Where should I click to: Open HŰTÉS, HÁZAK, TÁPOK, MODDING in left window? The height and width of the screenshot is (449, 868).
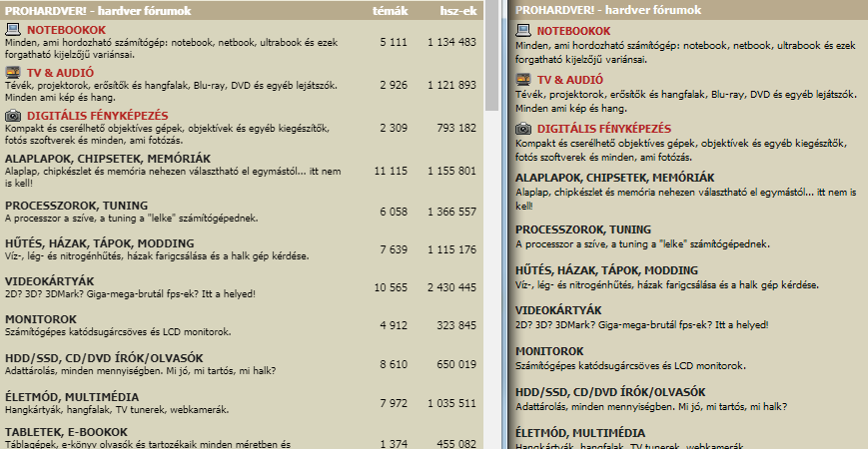(x=99, y=243)
